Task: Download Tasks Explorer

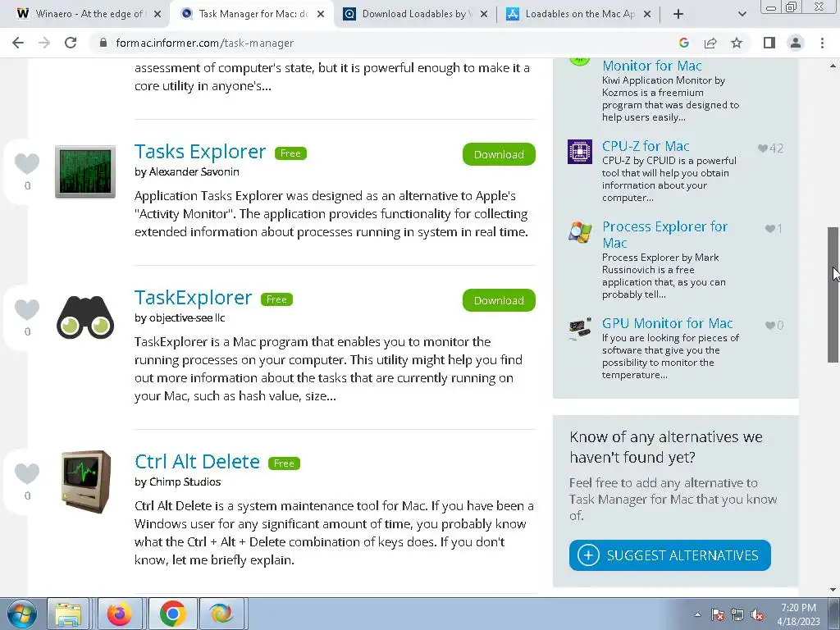Action: pos(499,154)
